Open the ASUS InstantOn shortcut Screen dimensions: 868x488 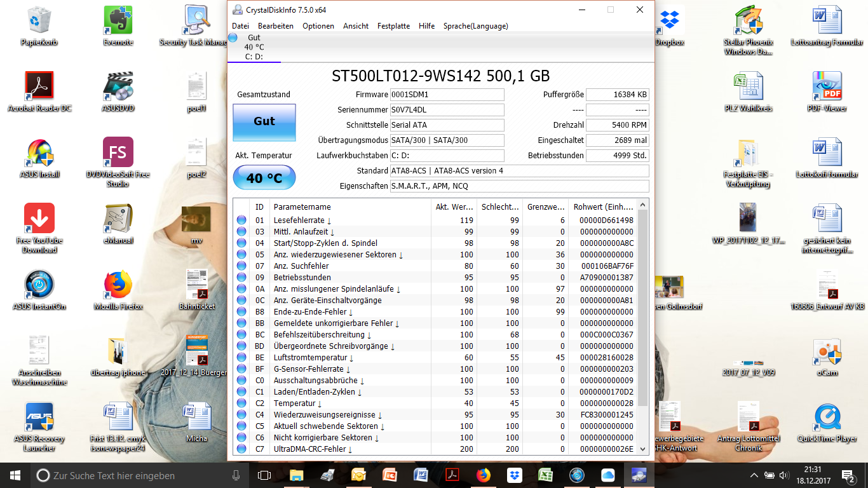(39, 290)
